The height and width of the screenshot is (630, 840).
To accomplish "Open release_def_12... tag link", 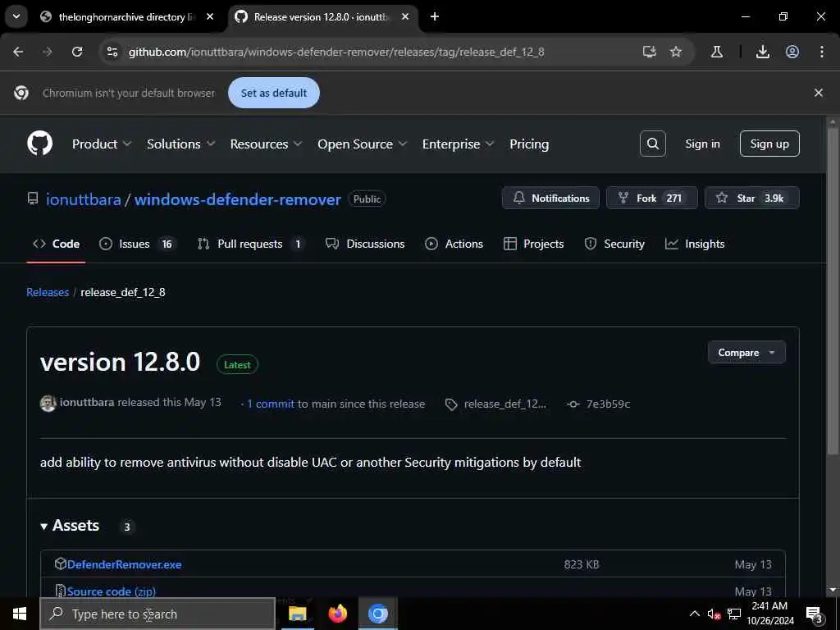I will click(496, 404).
